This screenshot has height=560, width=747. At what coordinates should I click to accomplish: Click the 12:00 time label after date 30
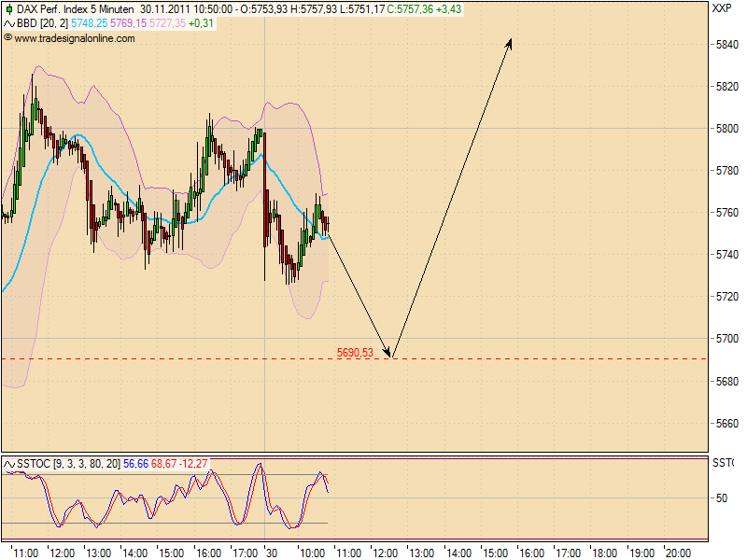386,553
